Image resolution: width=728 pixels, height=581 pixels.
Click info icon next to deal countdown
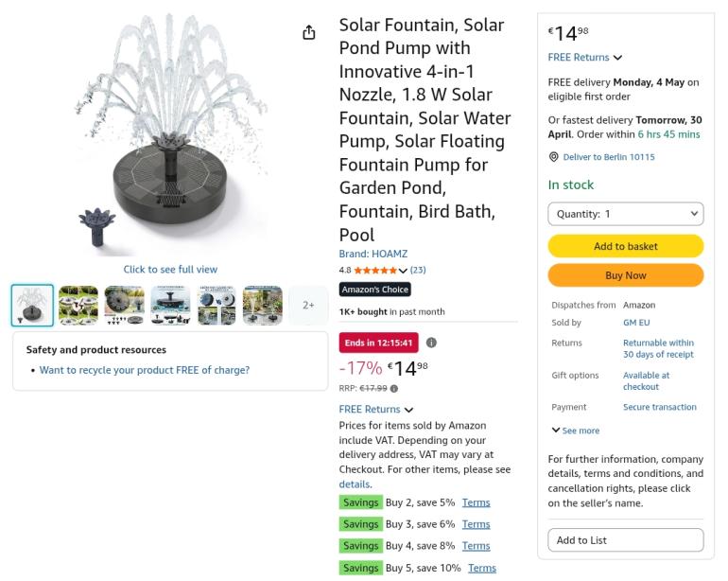point(431,343)
